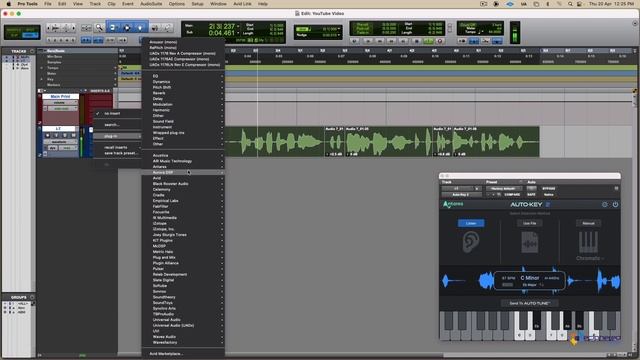The width and height of the screenshot is (640, 360).
Task: Toggle Auto-Key plugin power icon
Action: click(615, 204)
